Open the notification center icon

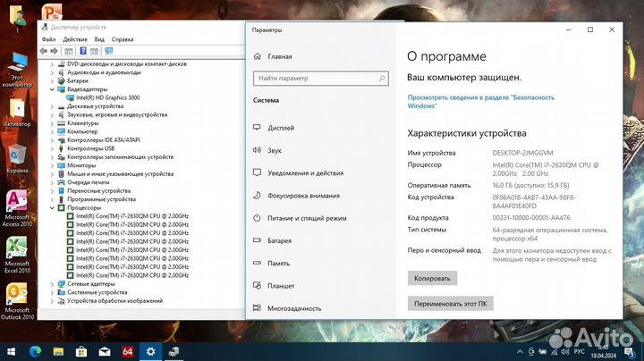coord(629,351)
